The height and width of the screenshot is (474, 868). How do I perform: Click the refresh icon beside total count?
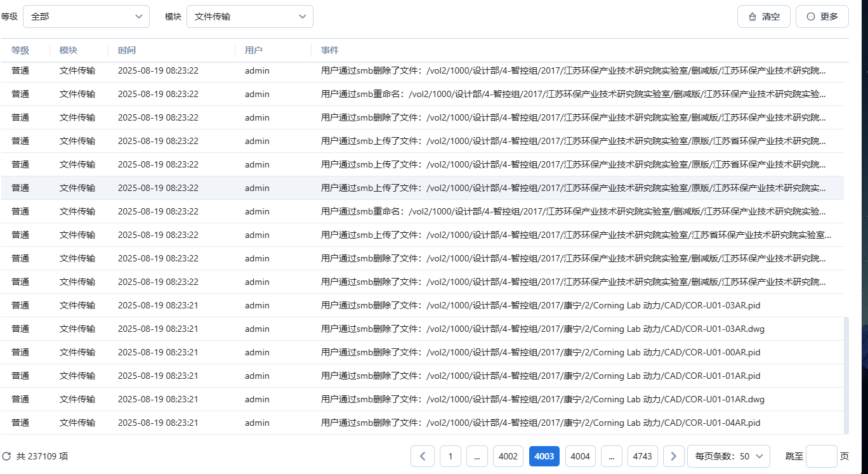(7, 456)
